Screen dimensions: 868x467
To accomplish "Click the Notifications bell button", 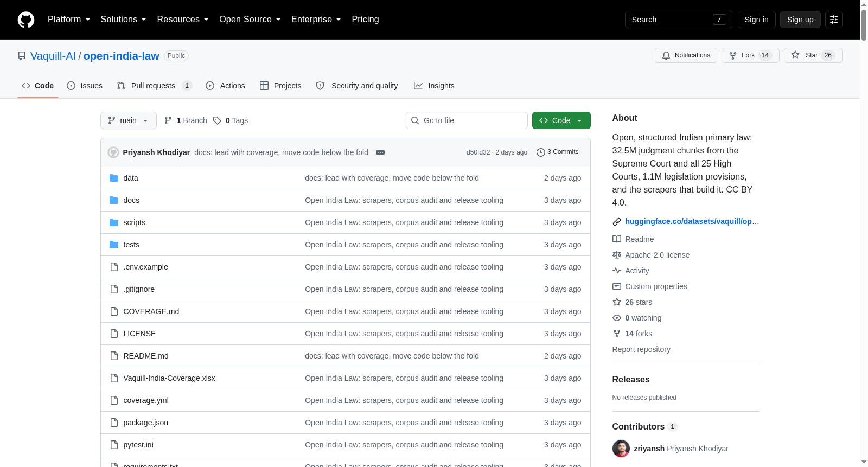I will (x=686, y=55).
